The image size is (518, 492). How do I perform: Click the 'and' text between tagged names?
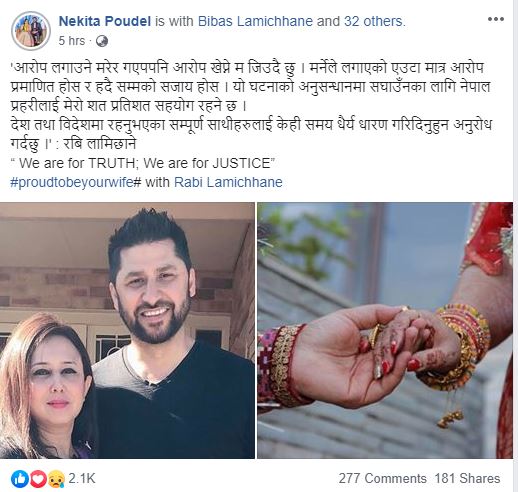point(328,21)
